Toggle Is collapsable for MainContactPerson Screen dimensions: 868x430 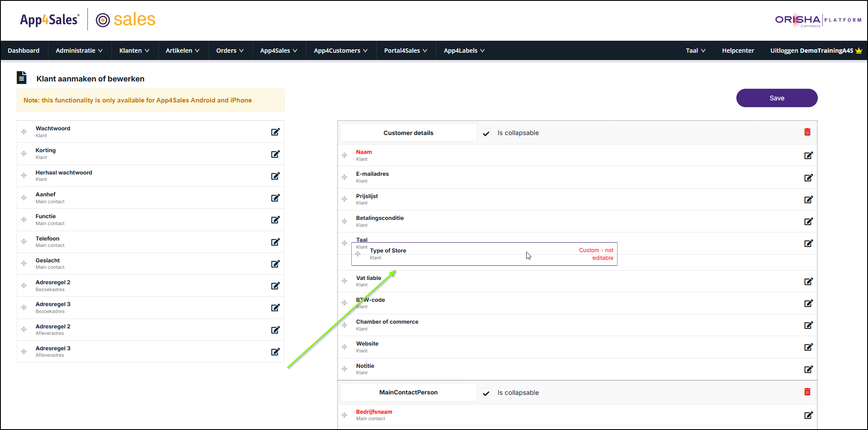(486, 393)
